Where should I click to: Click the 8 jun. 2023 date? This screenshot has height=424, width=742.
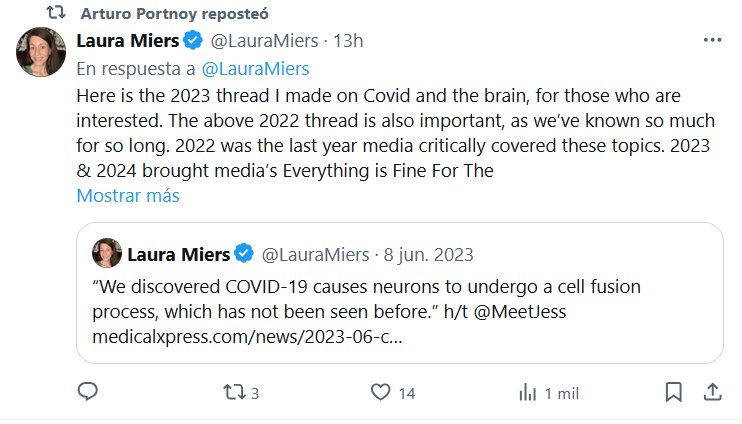tap(429, 253)
